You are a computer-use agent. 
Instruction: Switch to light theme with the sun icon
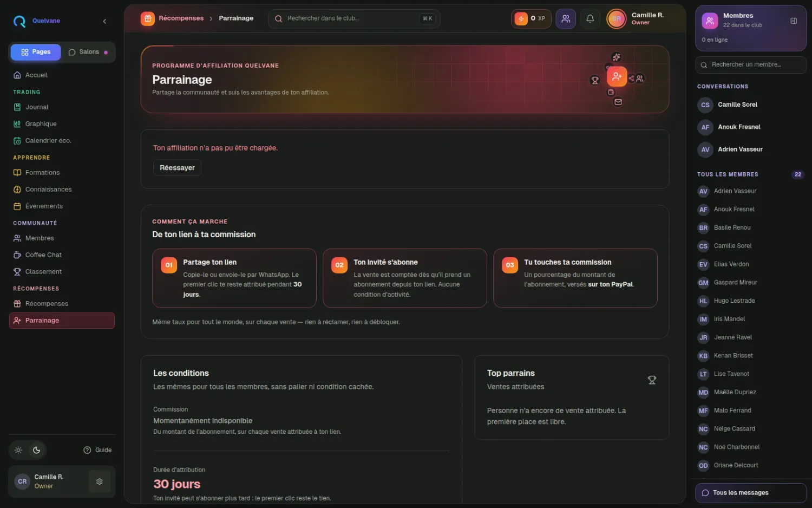[18, 450]
